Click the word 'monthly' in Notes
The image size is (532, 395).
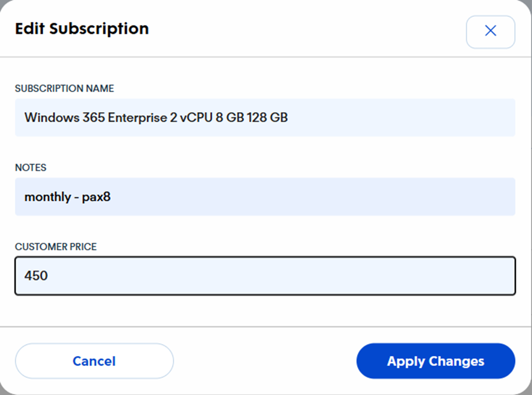tap(48, 197)
